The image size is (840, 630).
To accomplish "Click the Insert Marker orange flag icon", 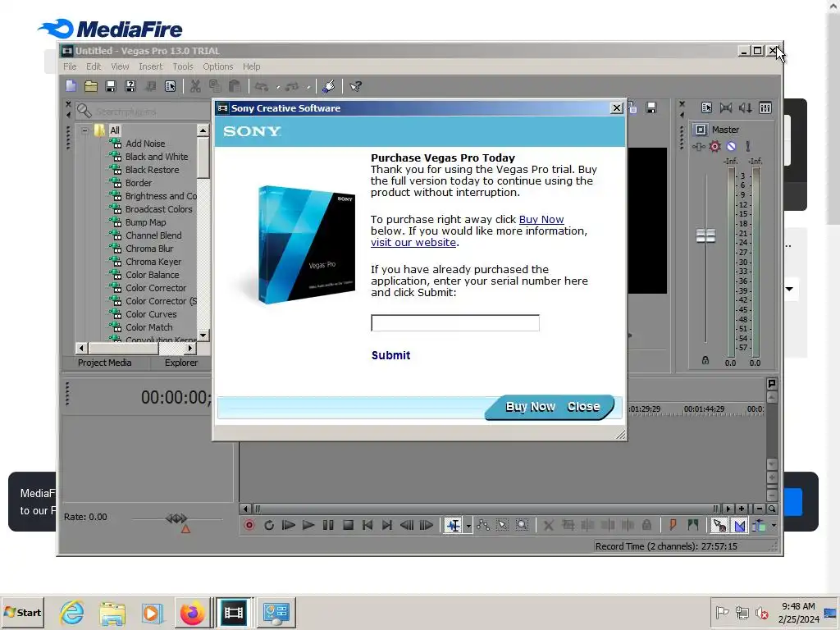I will [x=673, y=526].
